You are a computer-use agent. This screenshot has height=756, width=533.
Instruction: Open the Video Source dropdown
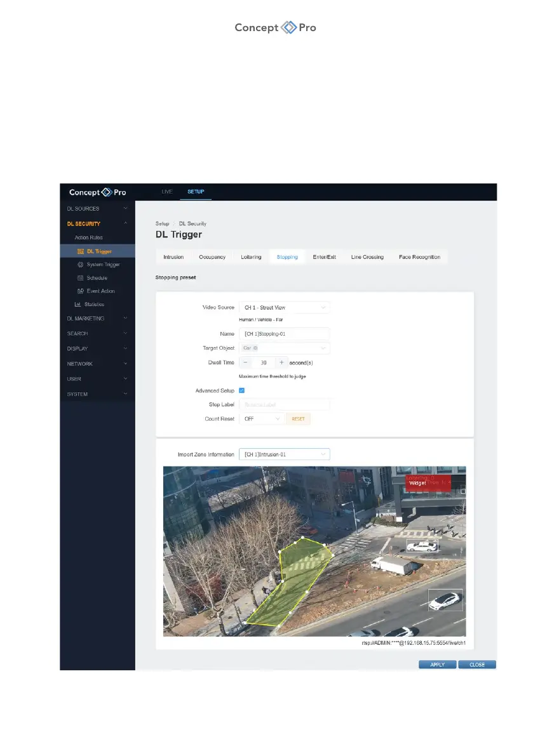[285, 308]
